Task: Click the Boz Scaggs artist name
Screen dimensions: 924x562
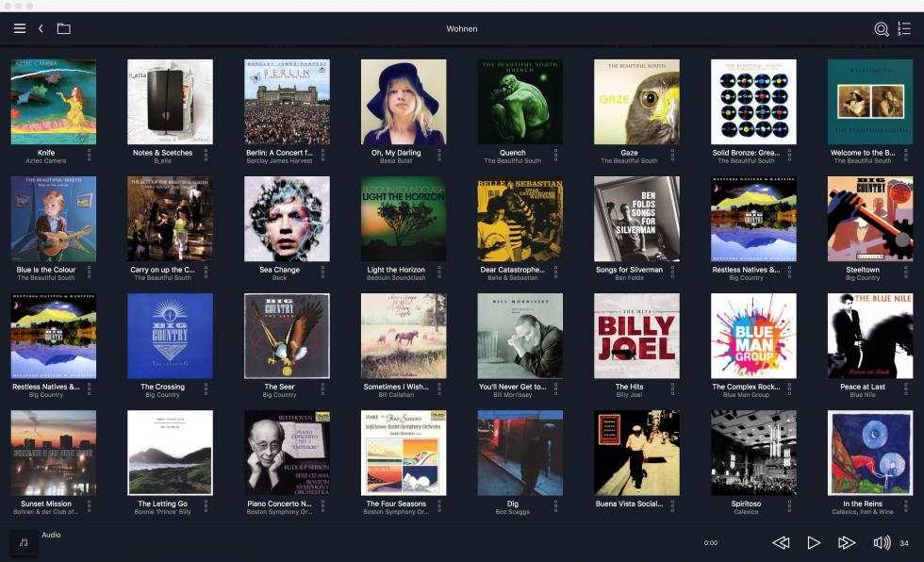Action: pyautogui.click(x=513, y=512)
